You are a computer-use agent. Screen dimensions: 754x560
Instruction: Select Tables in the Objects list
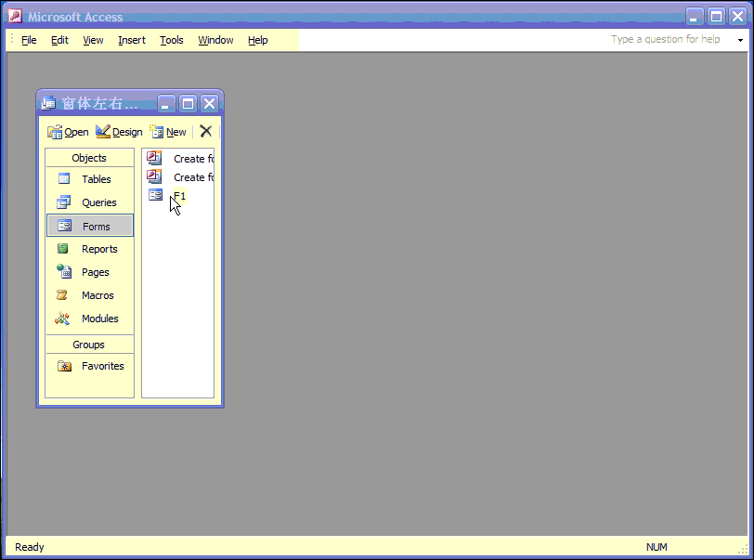pyautogui.click(x=90, y=179)
